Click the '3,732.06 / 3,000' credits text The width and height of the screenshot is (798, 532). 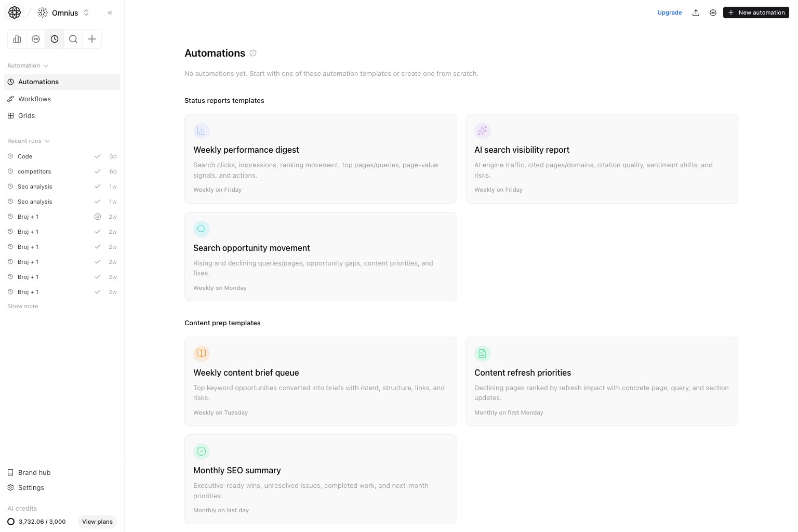tap(42, 522)
